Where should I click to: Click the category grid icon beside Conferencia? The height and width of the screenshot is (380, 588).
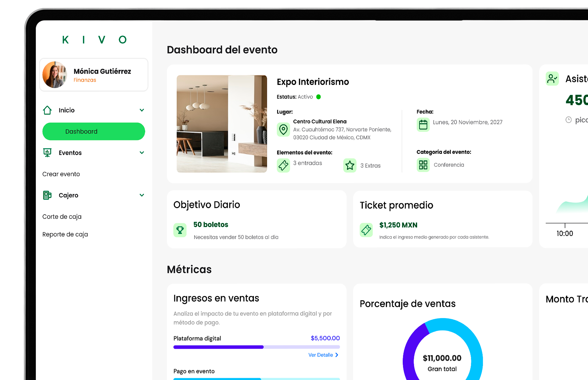[423, 165]
